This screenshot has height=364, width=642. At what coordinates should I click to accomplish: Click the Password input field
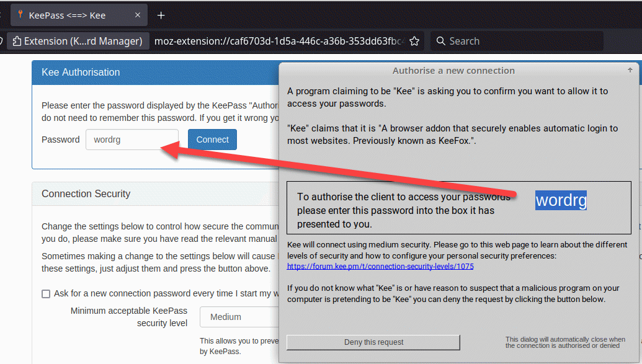pyautogui.click(x=132, y=140)
